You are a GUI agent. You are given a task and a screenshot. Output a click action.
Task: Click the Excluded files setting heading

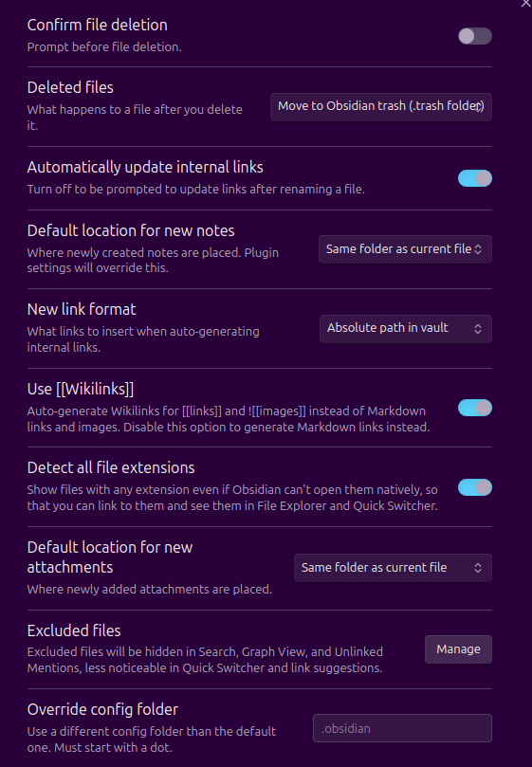74,630
